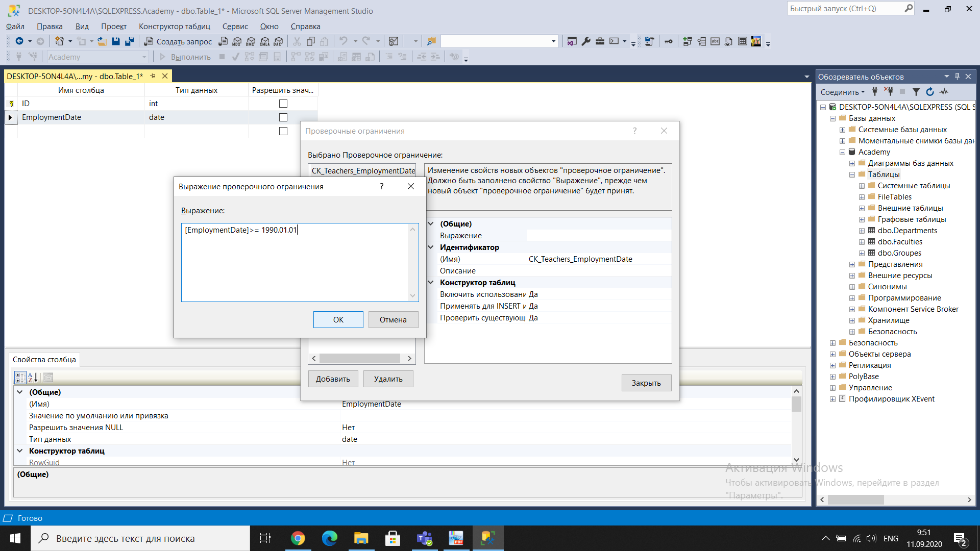Open the solution configuration combo box in toolbar
Screen dimensions: 980x551
[x=499, y=41]
